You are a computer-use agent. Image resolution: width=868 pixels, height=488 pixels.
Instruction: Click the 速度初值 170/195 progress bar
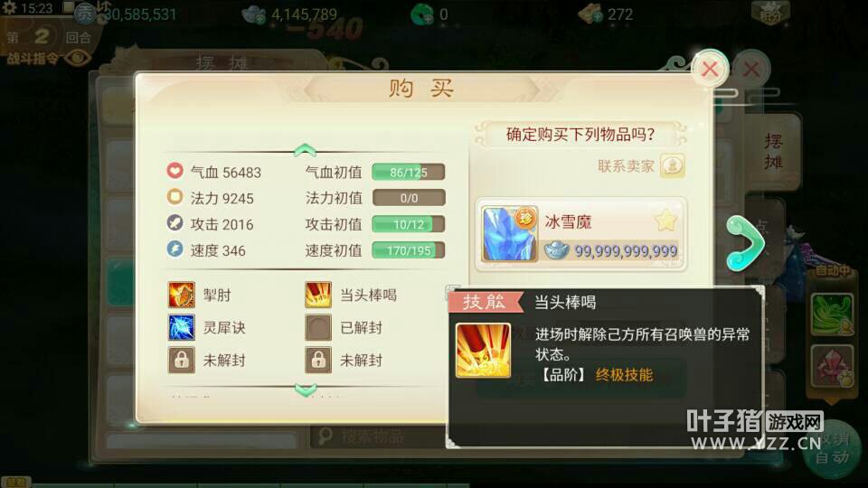point(409,250)
